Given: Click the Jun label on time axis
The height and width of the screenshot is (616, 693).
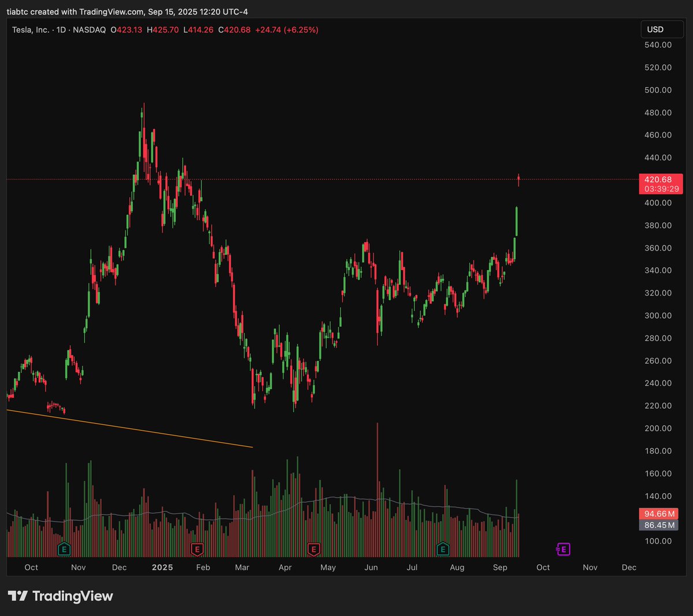Looking at the screenshot, I should 371,568.
